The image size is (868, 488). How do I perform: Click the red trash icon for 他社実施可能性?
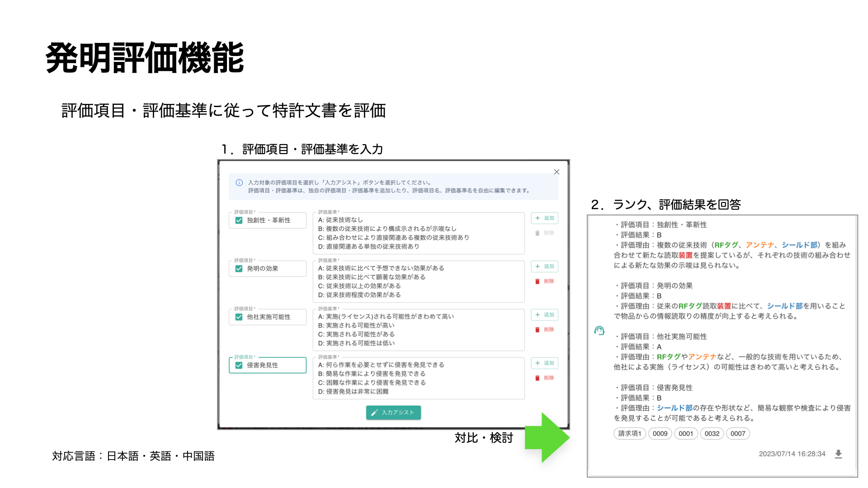536,329
